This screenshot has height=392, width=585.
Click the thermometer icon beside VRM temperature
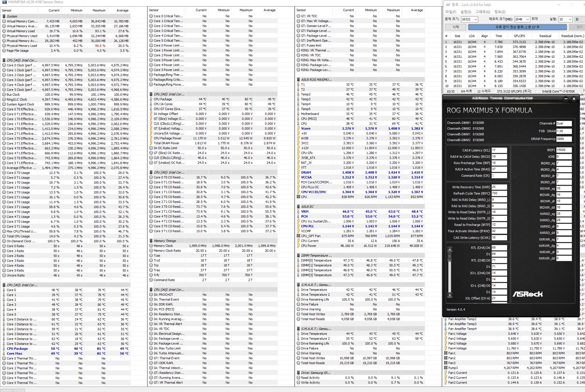coord(298,212)
